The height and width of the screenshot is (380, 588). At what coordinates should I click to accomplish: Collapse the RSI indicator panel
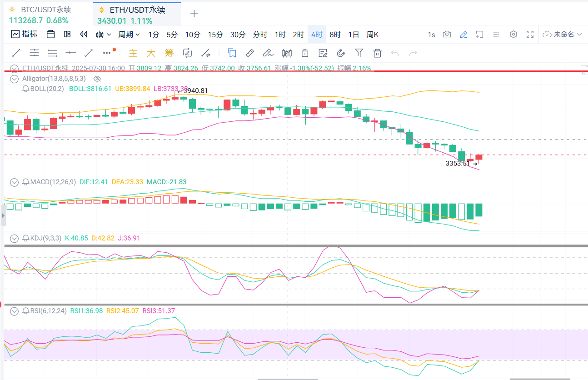tap(14, 311)
